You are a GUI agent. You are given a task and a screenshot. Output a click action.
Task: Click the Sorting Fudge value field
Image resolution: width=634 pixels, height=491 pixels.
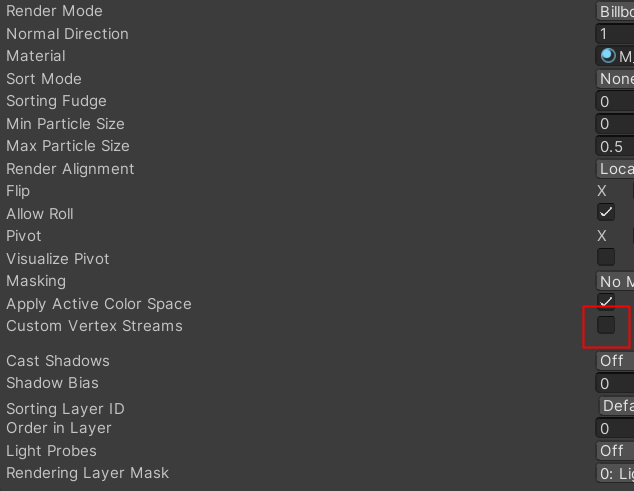615,101
